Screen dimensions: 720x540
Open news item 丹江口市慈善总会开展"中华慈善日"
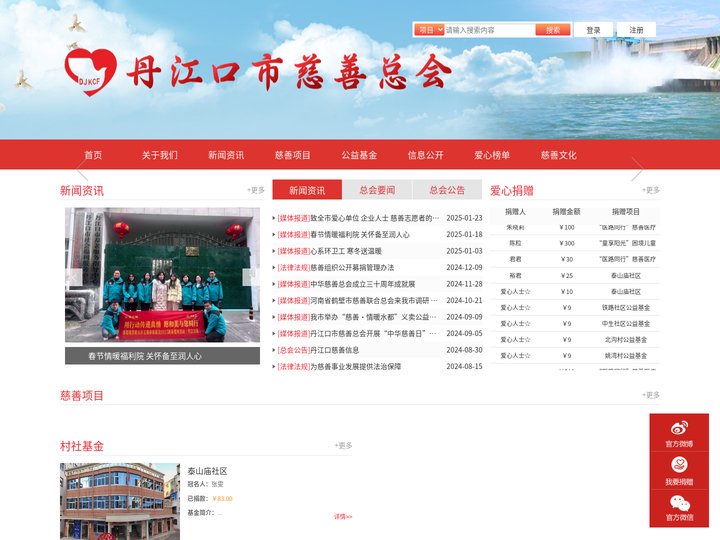(x=373, y=334)
